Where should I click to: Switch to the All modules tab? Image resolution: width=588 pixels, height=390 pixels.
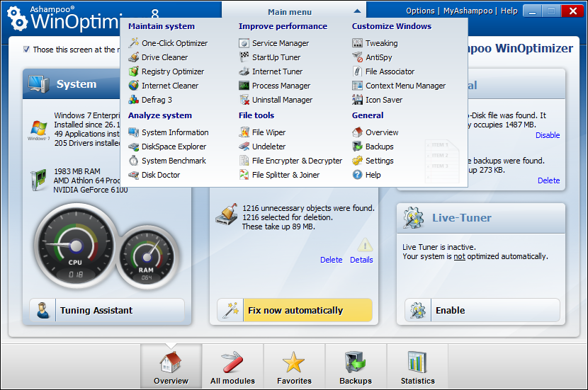[232, 366]
